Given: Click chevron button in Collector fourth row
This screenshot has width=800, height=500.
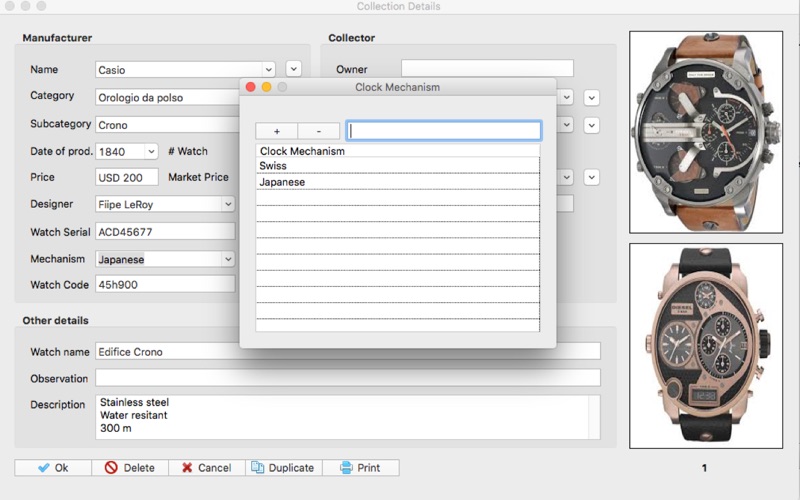Looking at the screenshot, I should 591,177.
